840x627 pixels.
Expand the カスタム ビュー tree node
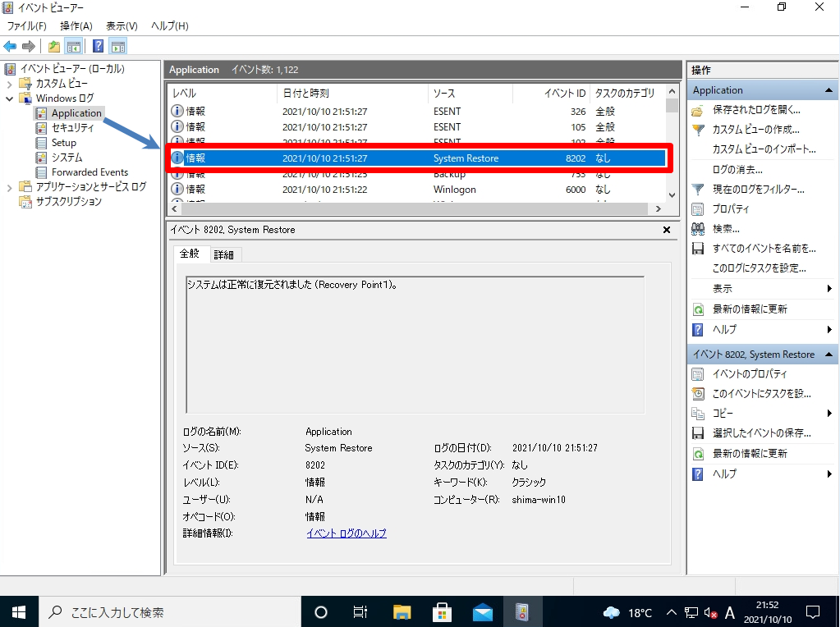pyautogui.click(x=9, y=84)
